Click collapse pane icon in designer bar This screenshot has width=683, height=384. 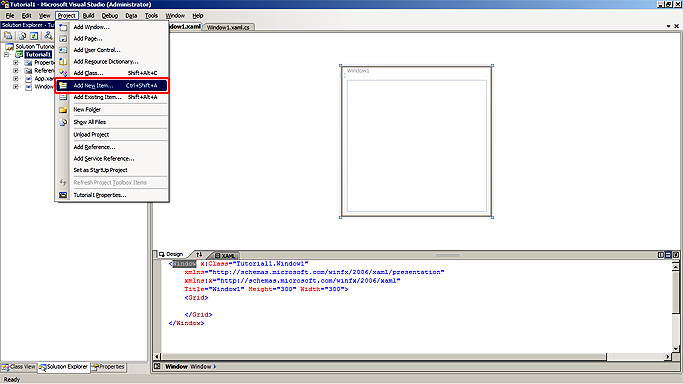coord(676,255)
